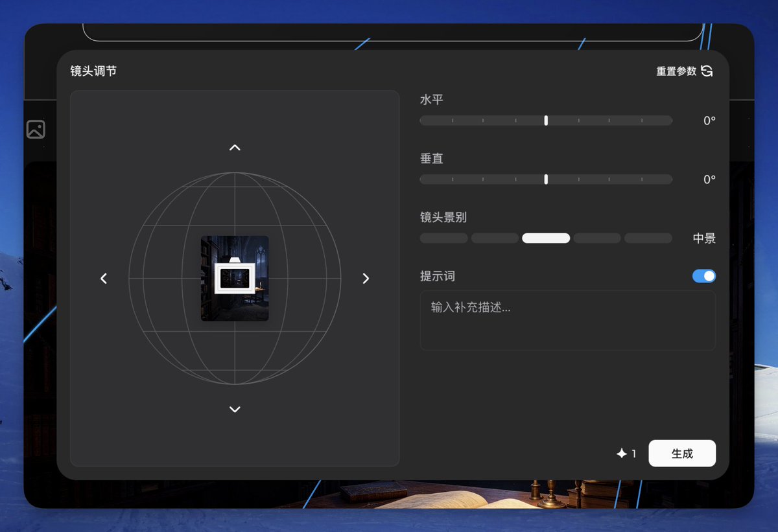Image resolution: width=778 pixels, height=532 pixels.
Task: Click the 水平 horizontal slider handle
Action: [546, 121]
